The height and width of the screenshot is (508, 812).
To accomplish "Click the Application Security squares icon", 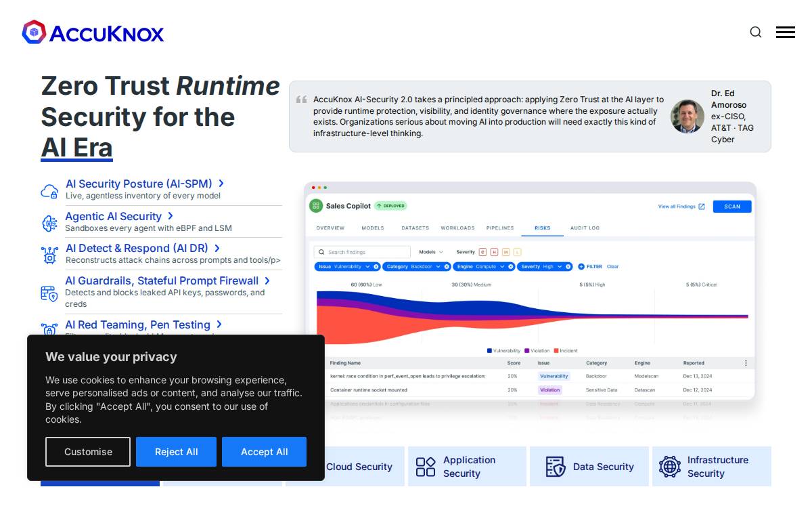I will 426,467.
